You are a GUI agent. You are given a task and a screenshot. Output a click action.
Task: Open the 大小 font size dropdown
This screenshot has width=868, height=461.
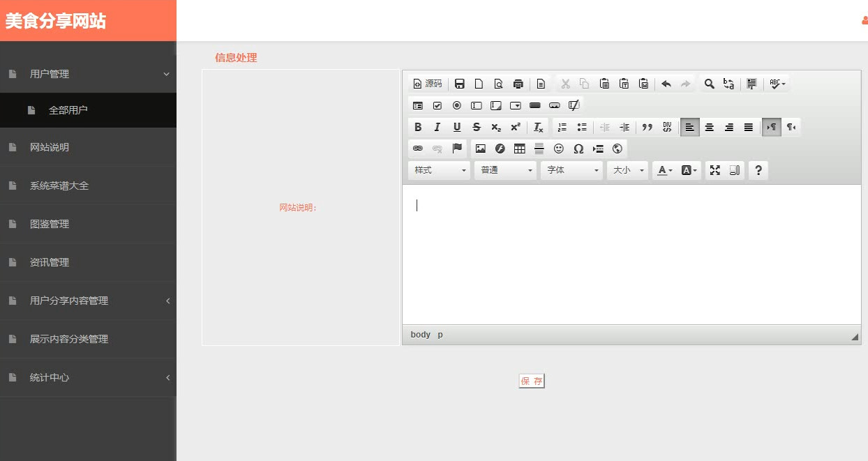[628, 170]
